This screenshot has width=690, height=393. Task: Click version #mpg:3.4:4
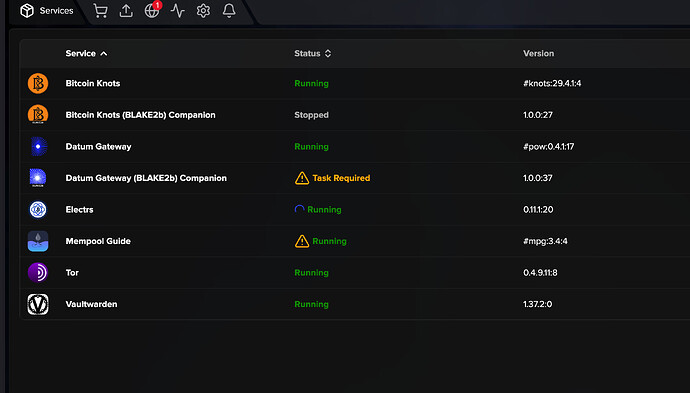click(545, 241)
